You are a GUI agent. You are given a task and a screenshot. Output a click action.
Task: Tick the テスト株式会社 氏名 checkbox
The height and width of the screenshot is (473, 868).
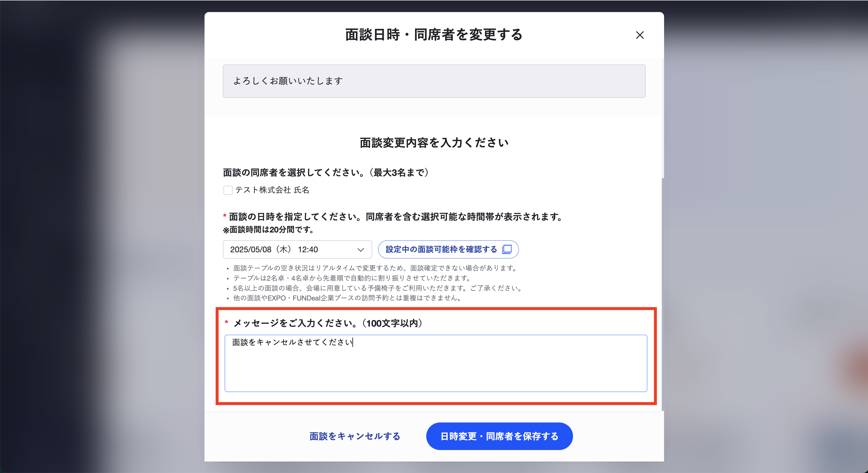click(228, 190)
